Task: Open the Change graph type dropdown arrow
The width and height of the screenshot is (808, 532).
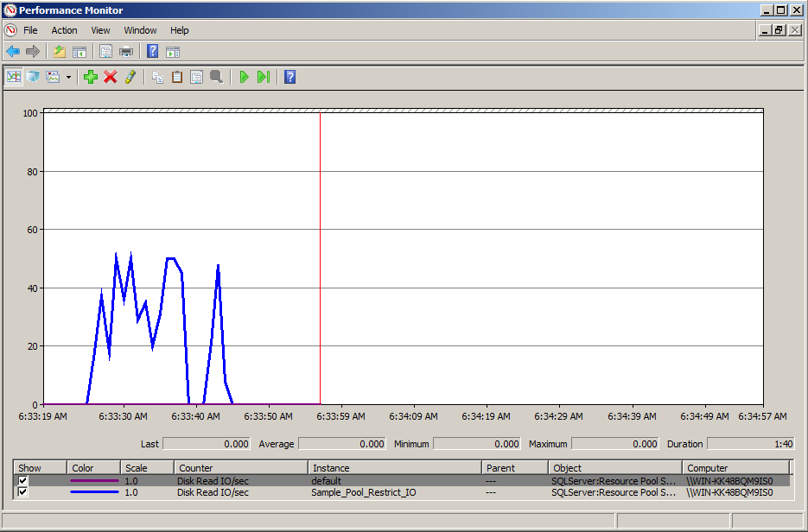Action: (x=68, y=77)
